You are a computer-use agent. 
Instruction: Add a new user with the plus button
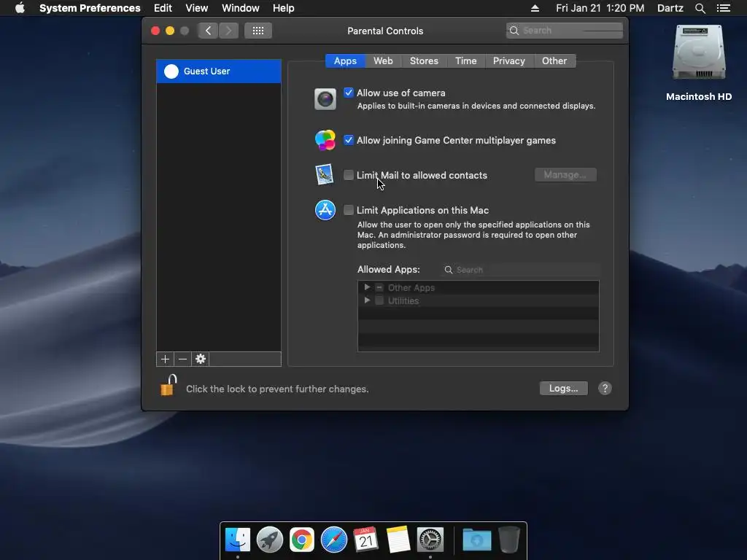(x=165, y=359)
